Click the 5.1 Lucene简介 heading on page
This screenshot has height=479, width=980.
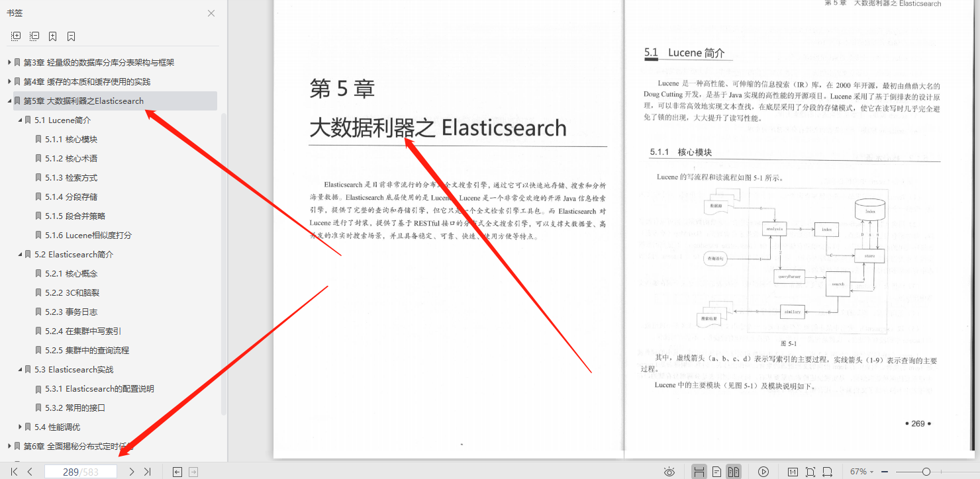(685, 53)
